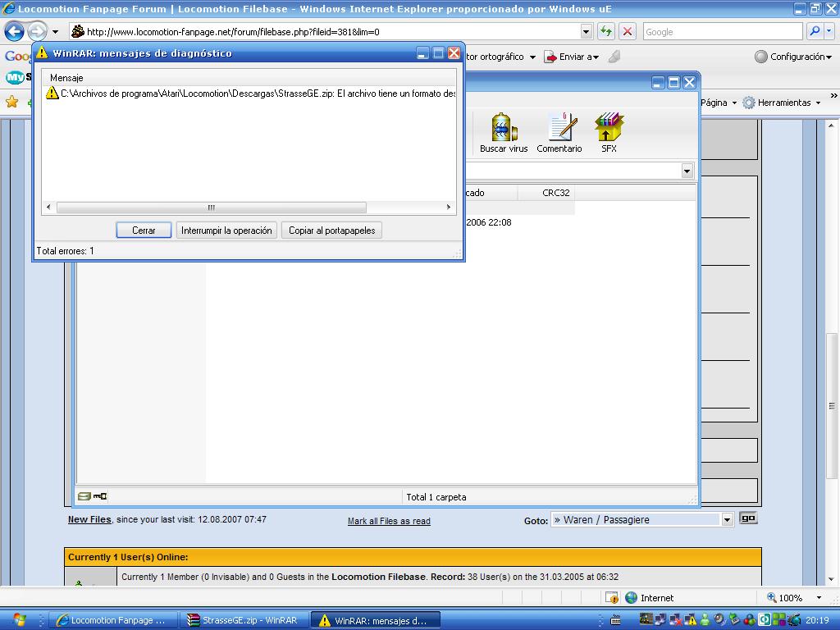The image size is (840, 630).
Task: Click the SFX archive icon
Action: (609, 131)
